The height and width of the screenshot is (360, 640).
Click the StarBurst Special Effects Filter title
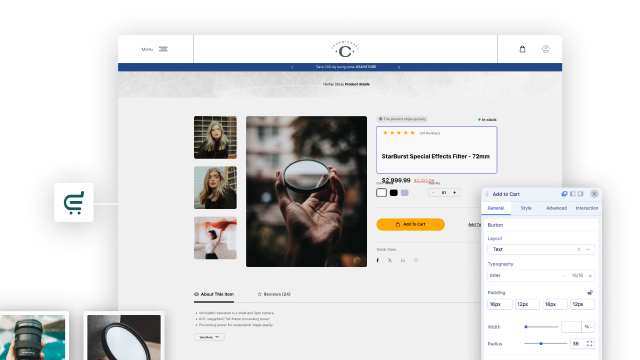tap(436, 156)
